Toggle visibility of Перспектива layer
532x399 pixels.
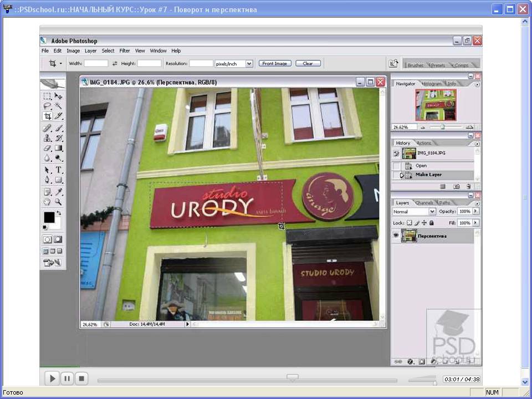point(396,236)
